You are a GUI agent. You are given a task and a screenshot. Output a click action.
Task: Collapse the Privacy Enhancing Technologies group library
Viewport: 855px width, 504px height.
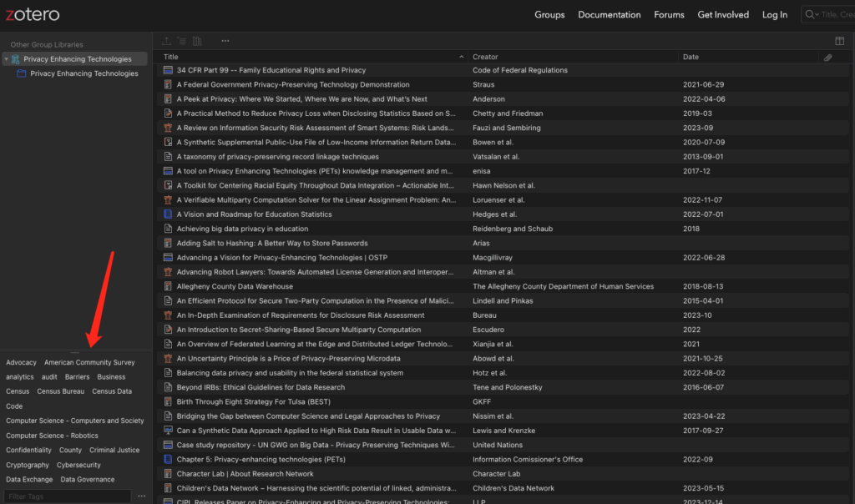click(7, 59)
